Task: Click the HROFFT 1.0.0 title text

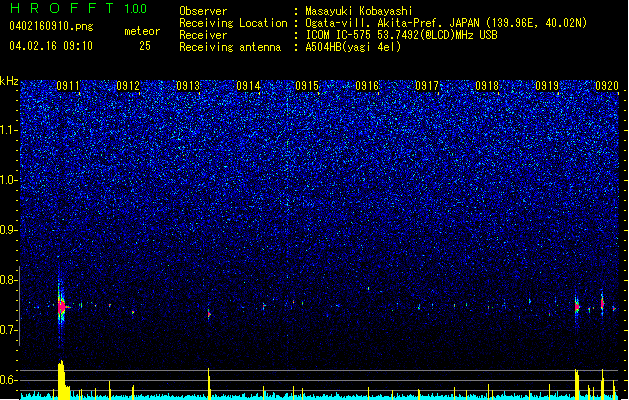Action: [x=78, y=8]
